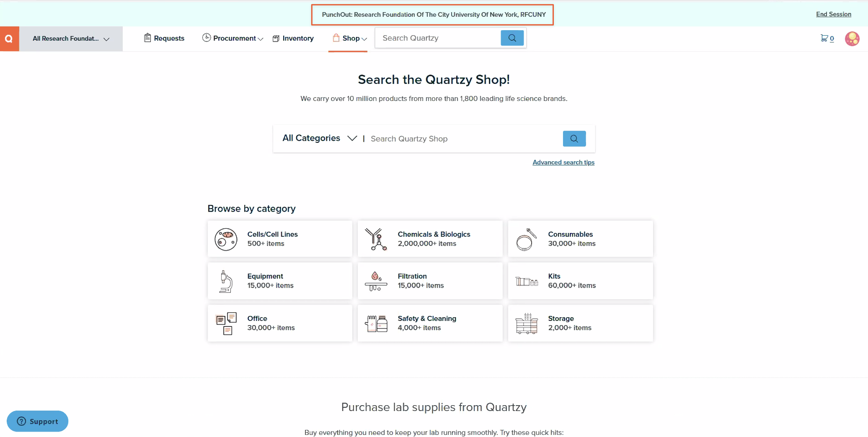Click the Quartzy logo icon
The image size is (868, 437).
[9, 39]
